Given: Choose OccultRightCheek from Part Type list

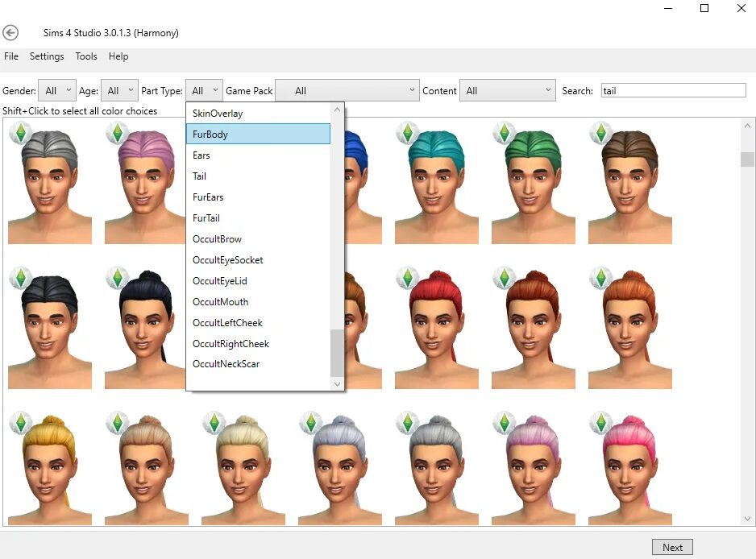Looking at the screenshot, I should pyautogui.click(x=258, y=344).
